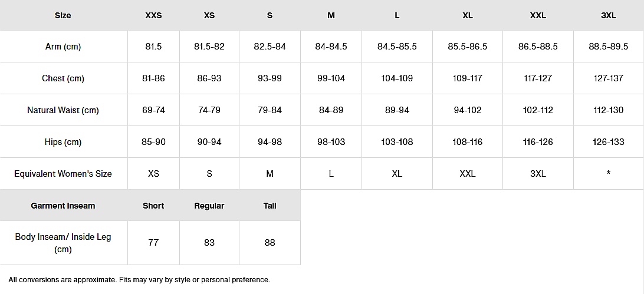Select the 88 inseam value cell
Image resolution: width=644 pixels, height=294 pixels.
point(270,243)
